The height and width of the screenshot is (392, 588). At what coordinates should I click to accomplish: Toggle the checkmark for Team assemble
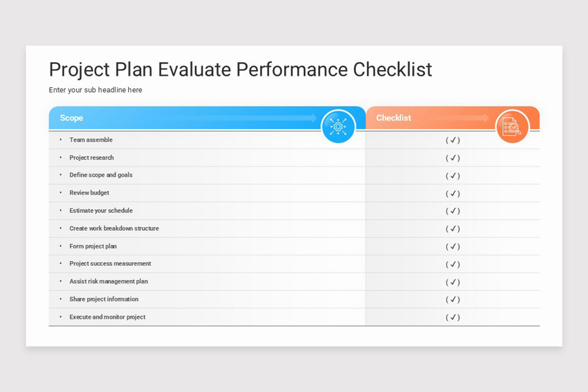(453, 140)
